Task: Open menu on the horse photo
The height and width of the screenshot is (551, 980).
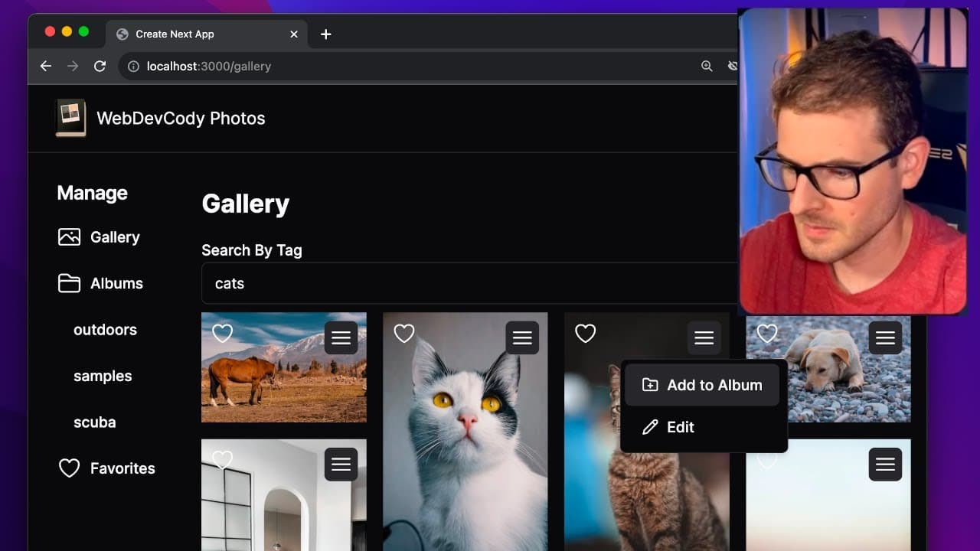Action: point(341,337)
